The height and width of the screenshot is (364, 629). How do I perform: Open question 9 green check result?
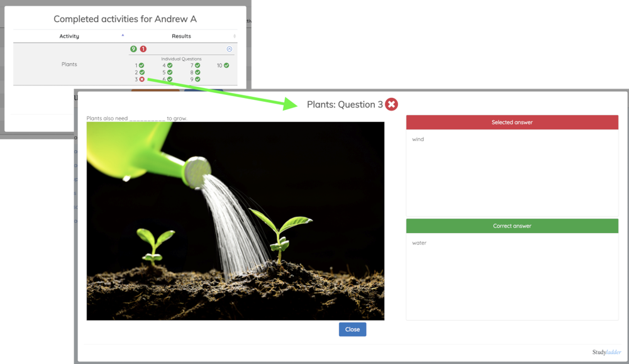[198, 79]
